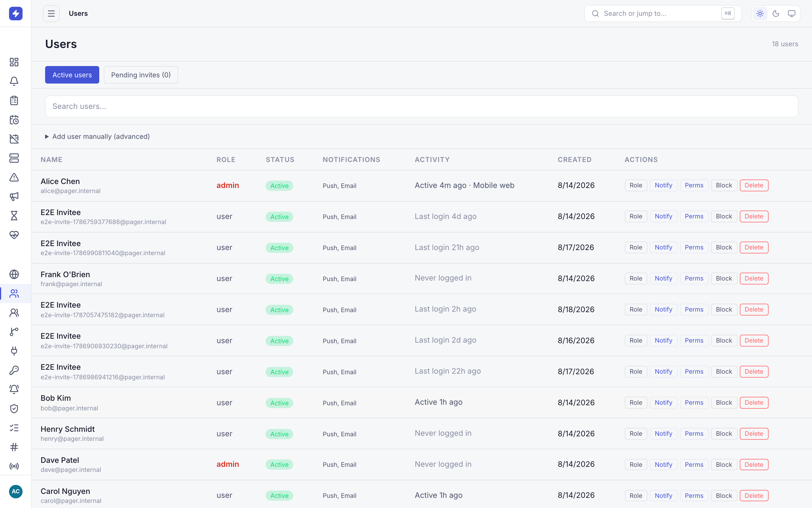Switch to system theme monitor icon
The width and height of the screenshot is (812, 508).
791,14
